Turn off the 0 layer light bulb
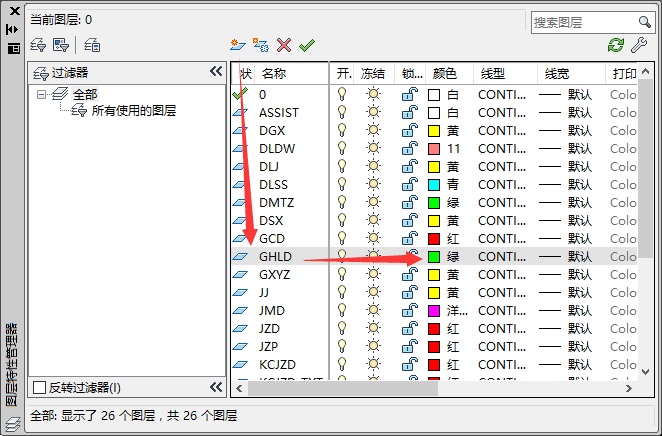This screenshot has height=436, width=662. coord(342,94)
